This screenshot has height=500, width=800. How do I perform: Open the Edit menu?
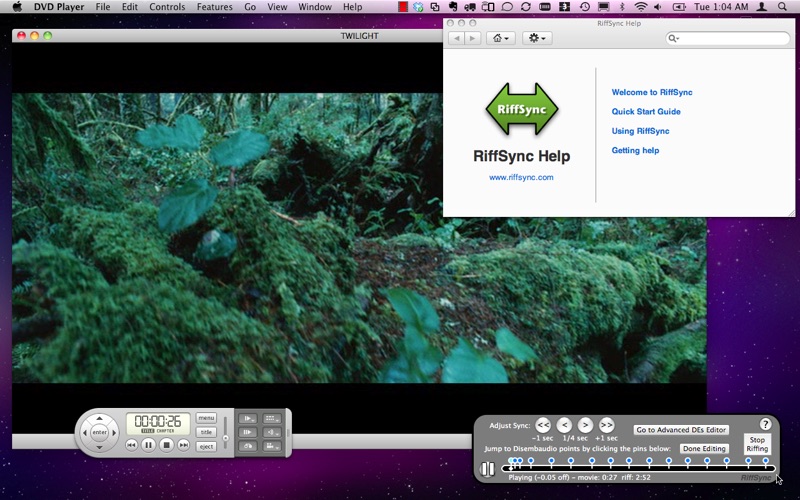tap(130, 7)
